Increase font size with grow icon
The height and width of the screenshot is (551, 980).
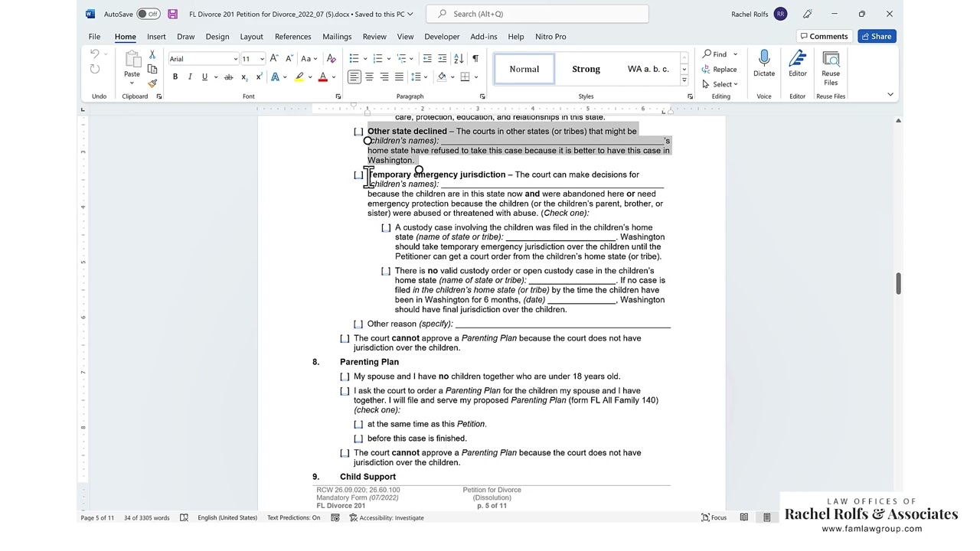tap(274, 59)
